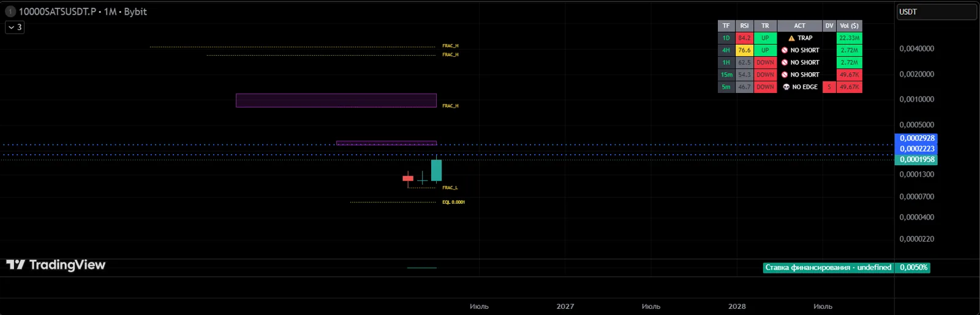Click the red DOWN cell in the 1H row
The width and height of the screenshot is (980, 315).
pyautogui.click(x=765, y=62)
